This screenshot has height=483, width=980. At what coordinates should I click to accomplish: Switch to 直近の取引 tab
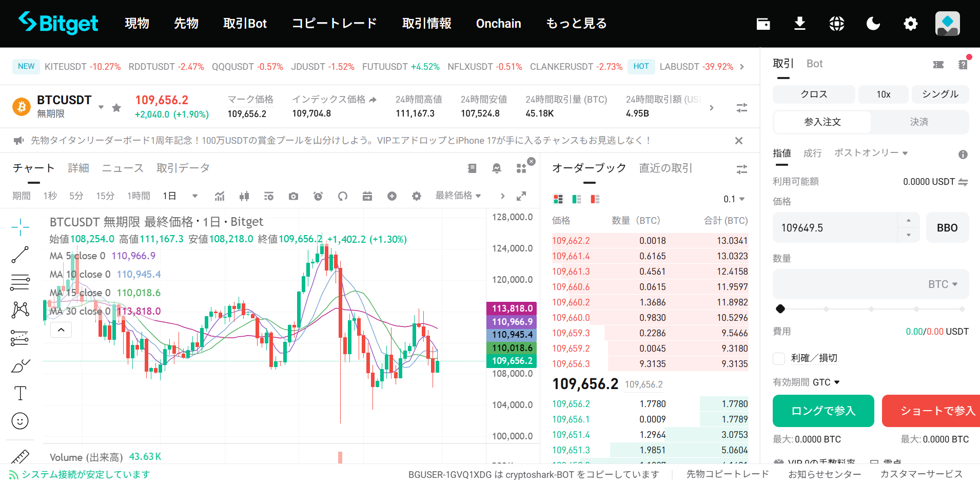coord(665,168)
